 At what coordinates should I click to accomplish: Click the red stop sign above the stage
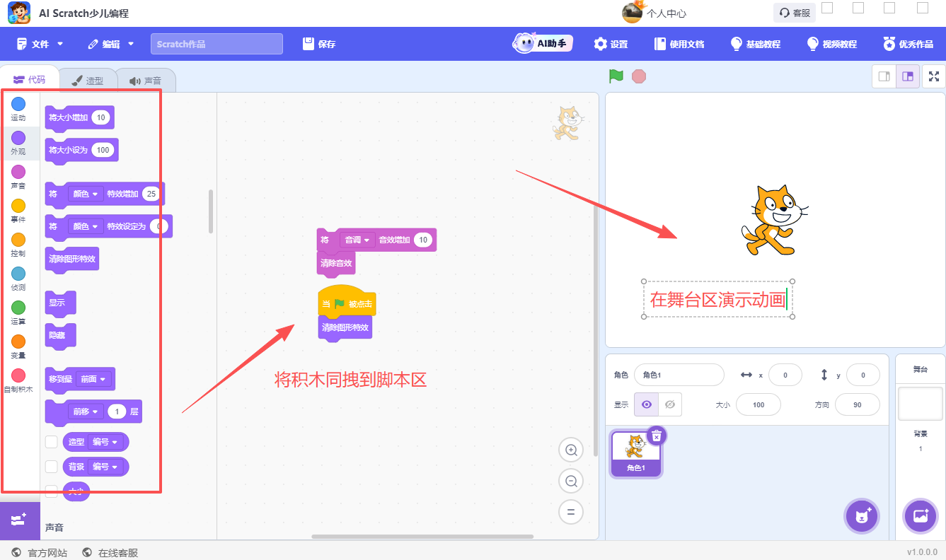tap(639, 76)
